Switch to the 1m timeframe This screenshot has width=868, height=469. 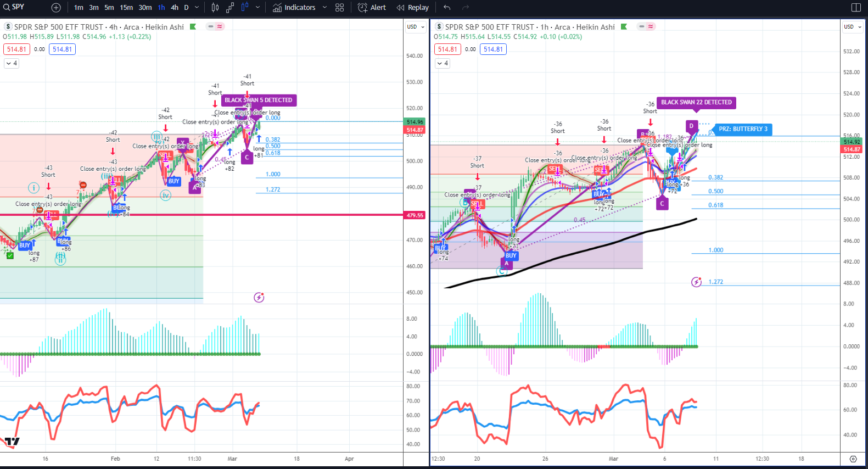pyautogui.click(x=79, y=8)
